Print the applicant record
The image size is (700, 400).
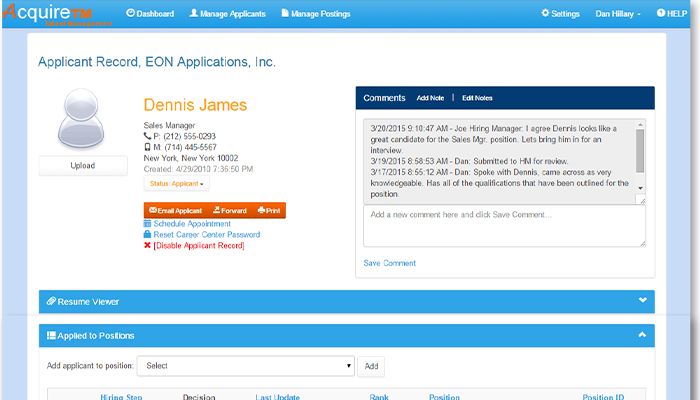pyautogui.click(x=268, y=211)
